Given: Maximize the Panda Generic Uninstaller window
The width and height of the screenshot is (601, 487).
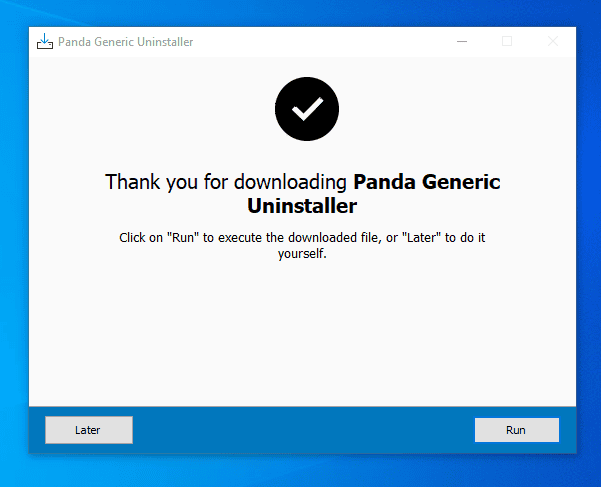Looking at the screenshot, I should (x=507, y=42).
